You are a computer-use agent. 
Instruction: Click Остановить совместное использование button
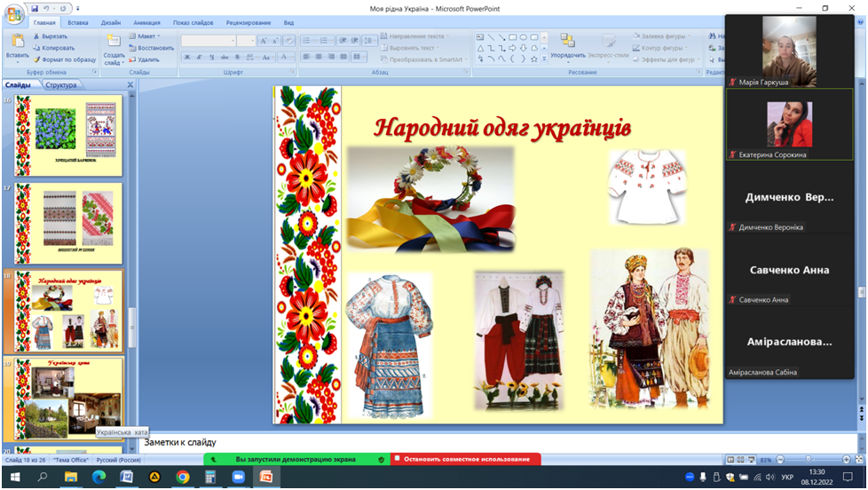[465, 459]
